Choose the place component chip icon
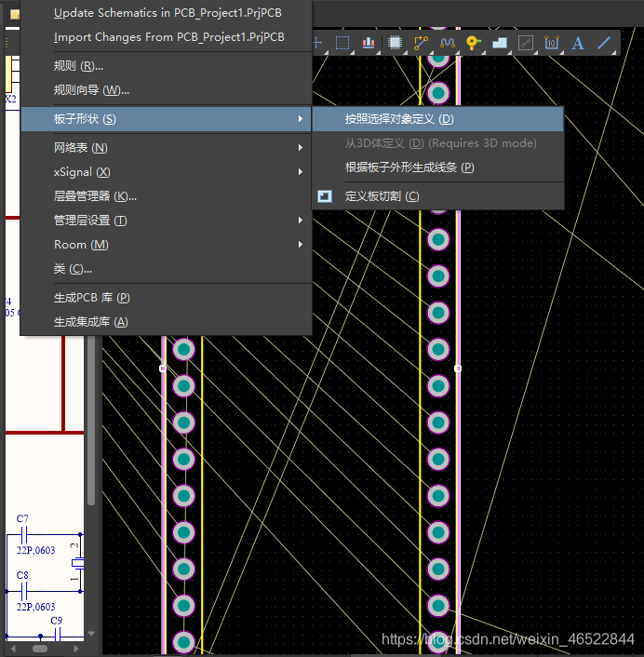 pos(395,43)
